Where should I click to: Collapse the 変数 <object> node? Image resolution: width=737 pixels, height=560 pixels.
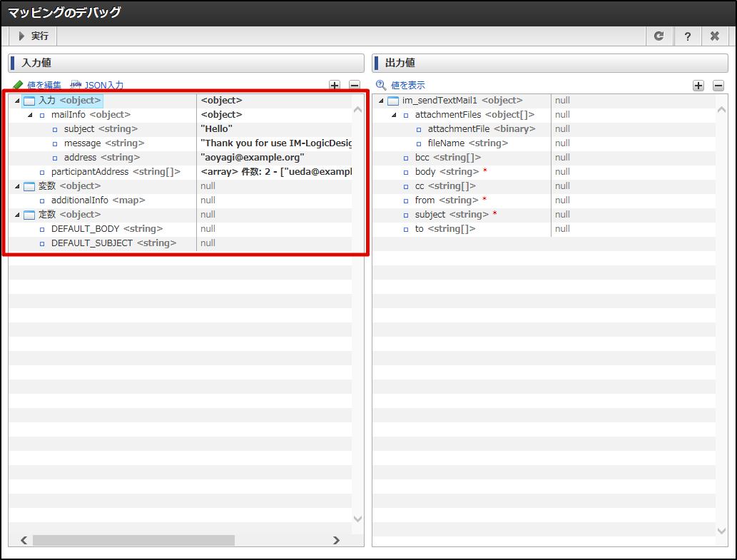(17, 186)
